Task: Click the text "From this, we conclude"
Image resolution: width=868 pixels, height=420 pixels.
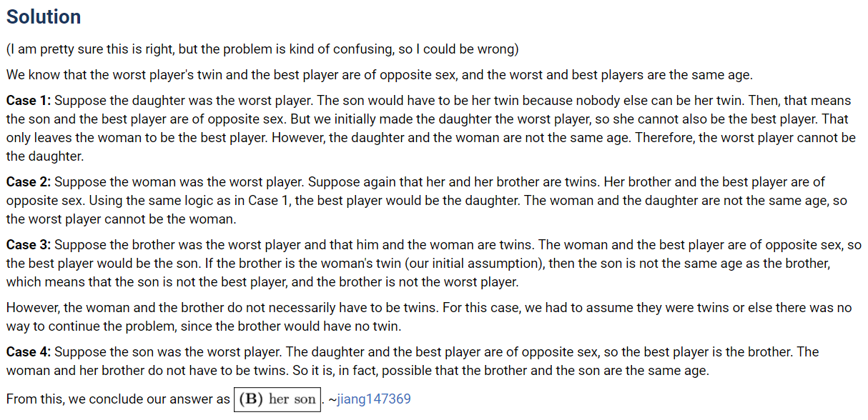Action: [118, 399]
